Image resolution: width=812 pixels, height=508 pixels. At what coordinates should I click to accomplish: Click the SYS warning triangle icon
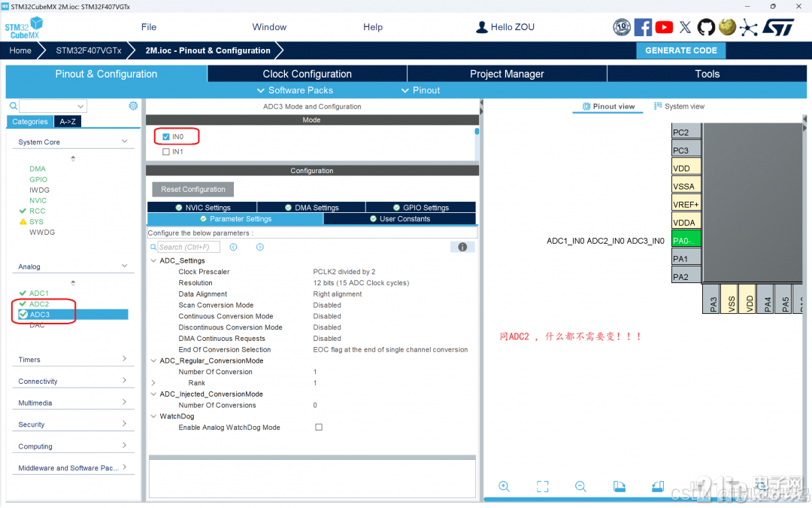point(23,222)
